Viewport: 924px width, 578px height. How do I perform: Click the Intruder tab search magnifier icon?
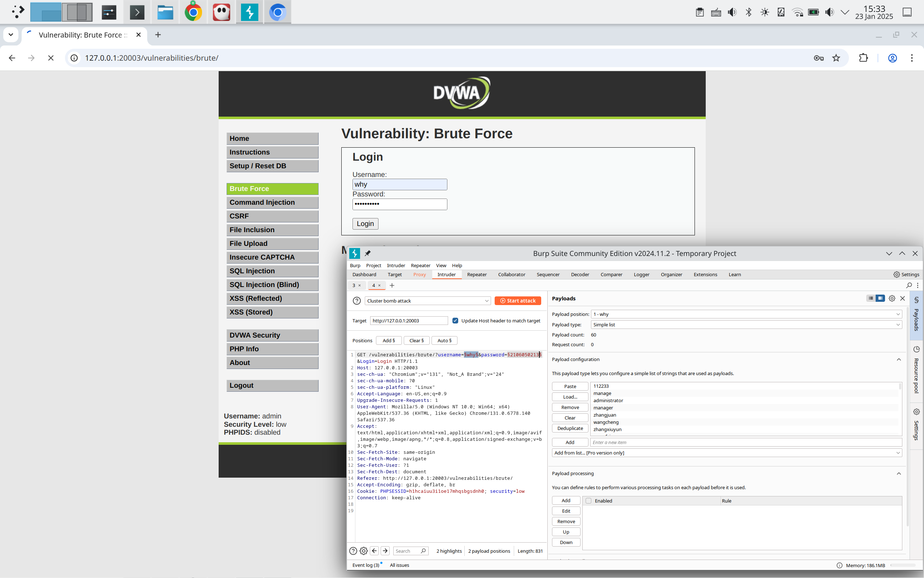click(x=909, y=285)
